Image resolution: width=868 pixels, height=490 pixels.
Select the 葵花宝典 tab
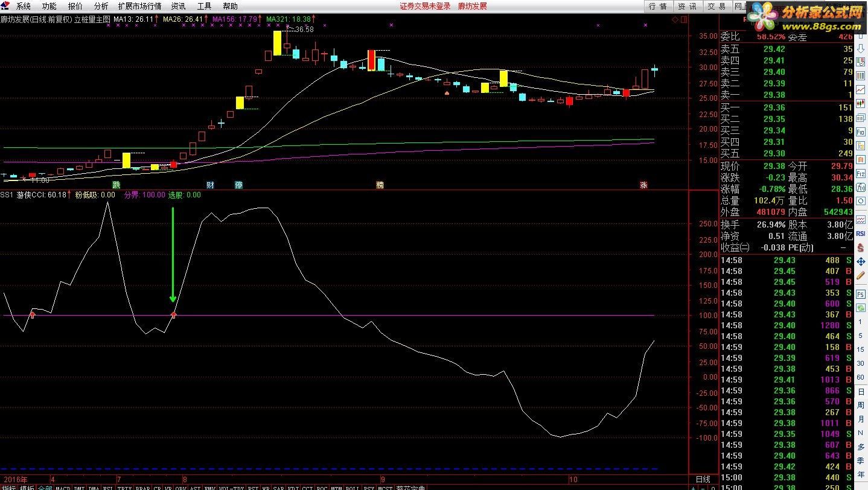(410, 486)
